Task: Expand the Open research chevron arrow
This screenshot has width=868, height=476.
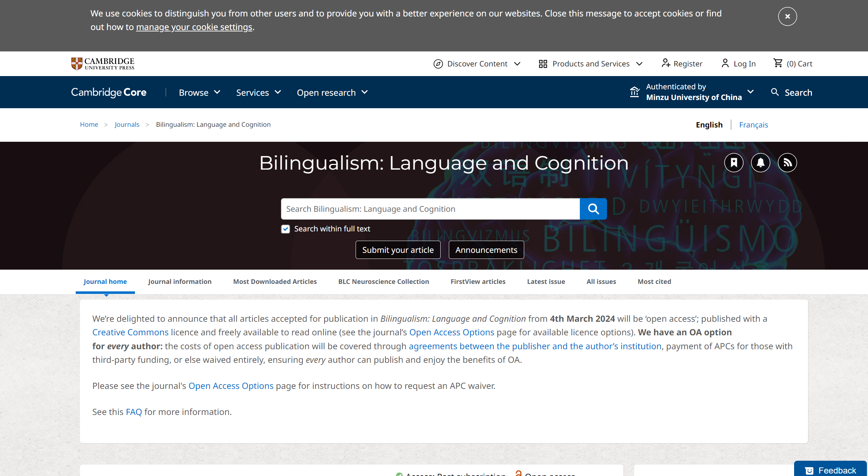Action: 365,92
